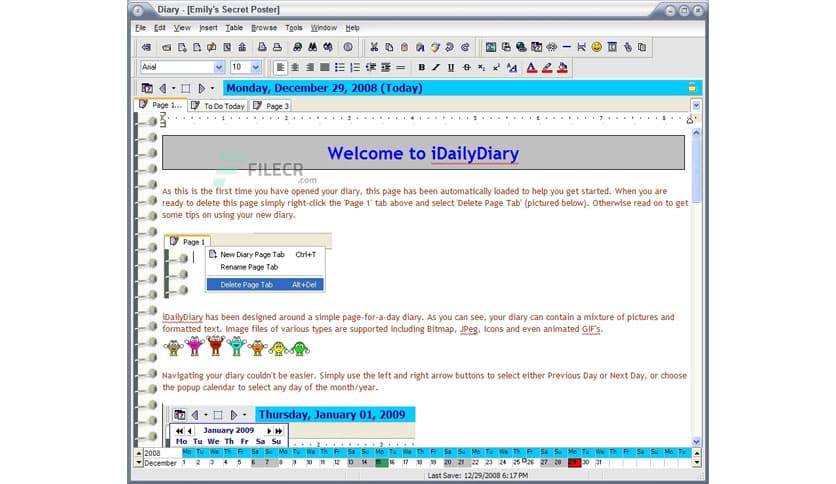This screenshot has height=484, width=836.
Task: Open the page tabs list dropdown at right
Action: [x=696, y=106]
